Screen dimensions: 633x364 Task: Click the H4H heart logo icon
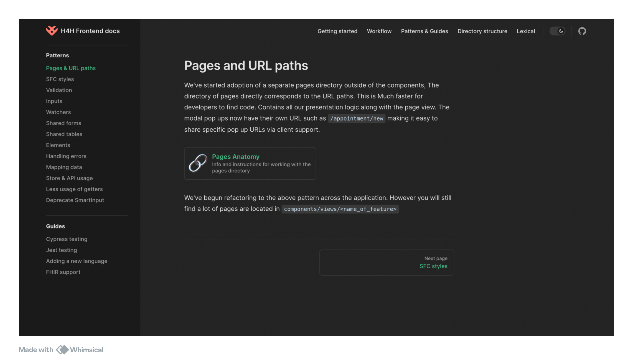coord(52,31)
